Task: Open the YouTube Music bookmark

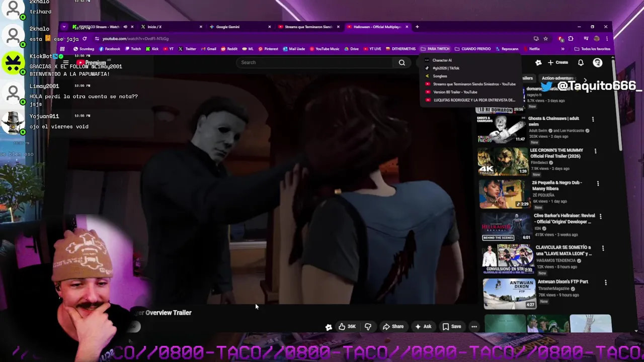Action: click(x=325, y=49)
